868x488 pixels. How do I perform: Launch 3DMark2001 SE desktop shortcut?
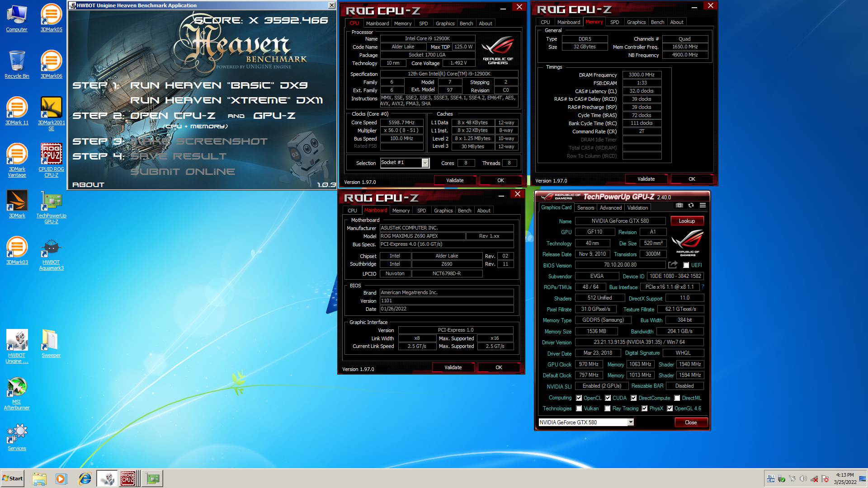[x=51, y=114]
